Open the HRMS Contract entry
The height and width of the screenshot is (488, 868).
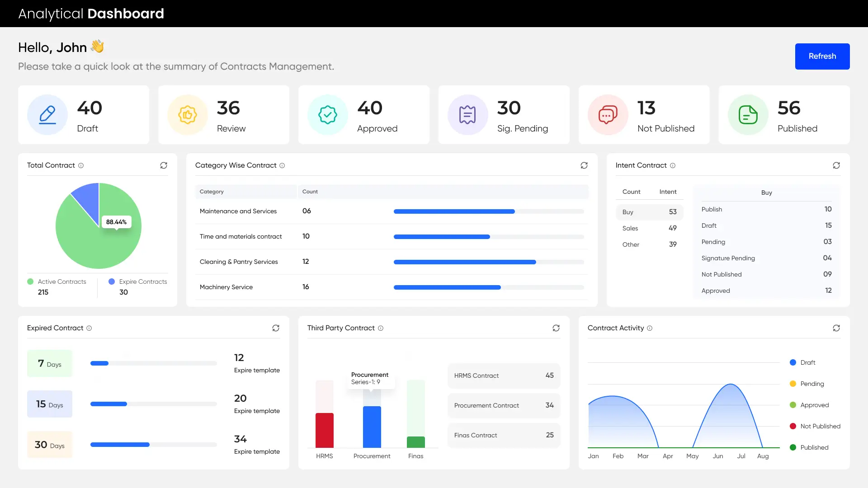(504, 375)
